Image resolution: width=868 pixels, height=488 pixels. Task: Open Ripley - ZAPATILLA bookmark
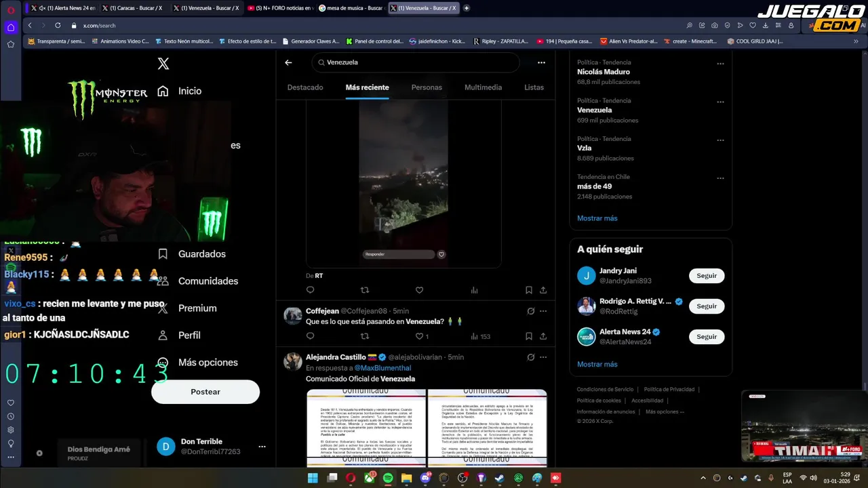500,41
